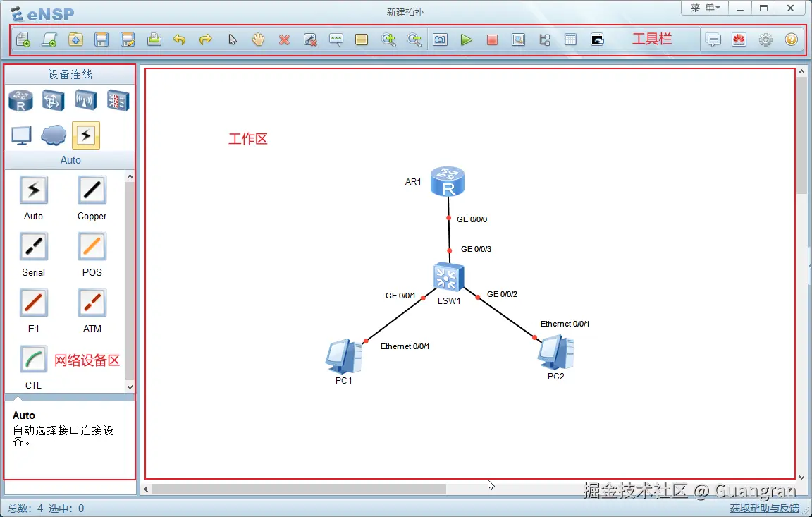Choose the Auto cable type
The width and height of the screenshot is (812, 517).
point(34,190)
